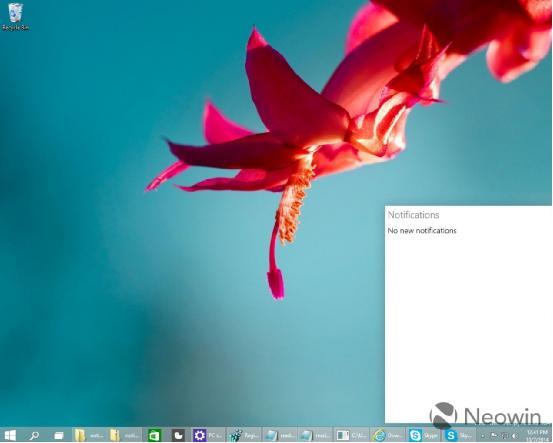553x443 pixels.
Task: Open the second Skype taskbar item
Action: [x=458, y=435]
